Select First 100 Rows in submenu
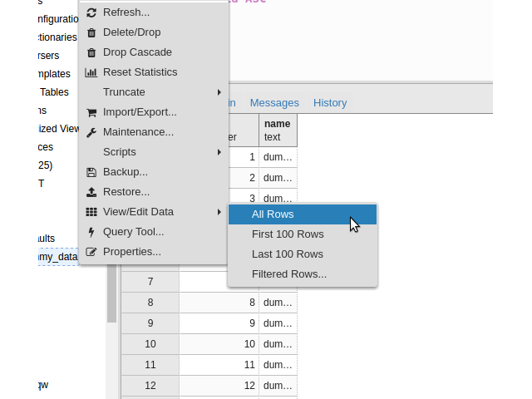This screenshot has width=532, height=399. click(303, 234)
